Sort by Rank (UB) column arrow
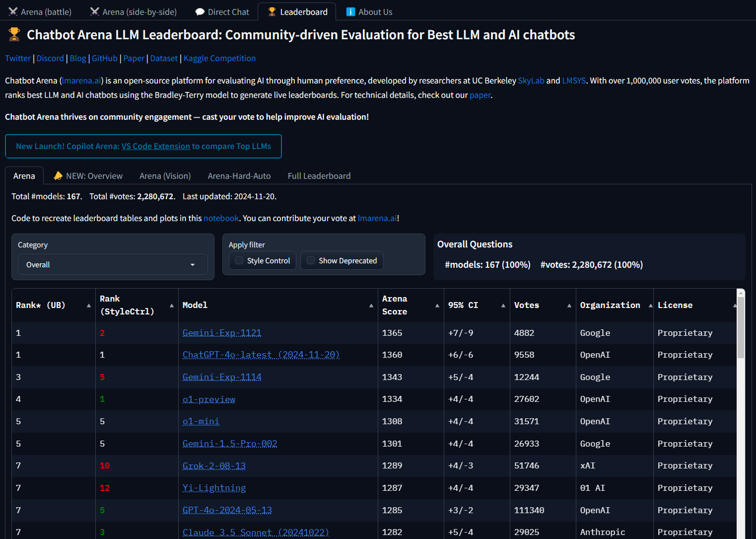 click(89, 306)
